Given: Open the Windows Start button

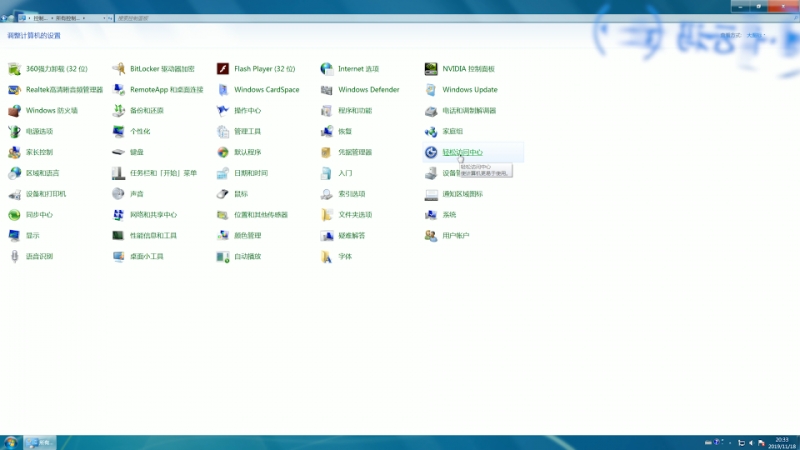Looking at the screenshot, I should (10, 443).
